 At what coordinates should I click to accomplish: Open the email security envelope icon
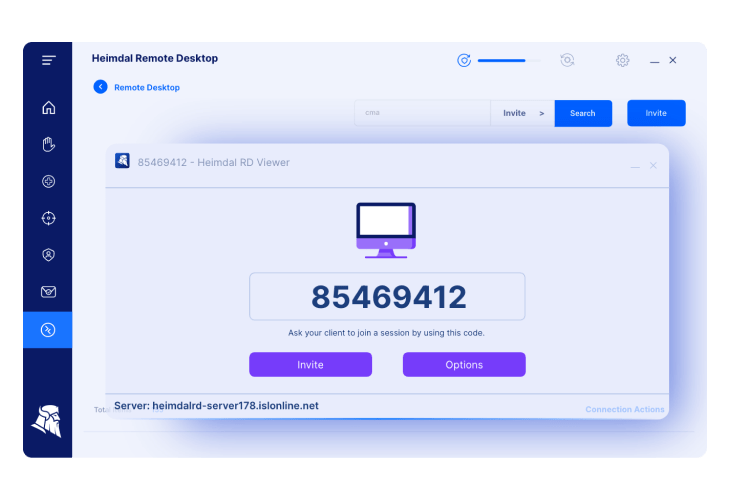[48, 292]
